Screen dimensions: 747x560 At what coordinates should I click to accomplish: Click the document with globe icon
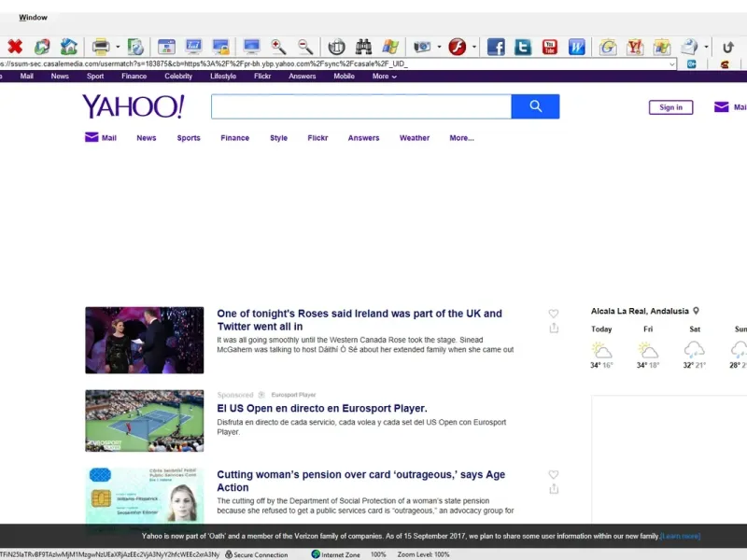(135, 47)
